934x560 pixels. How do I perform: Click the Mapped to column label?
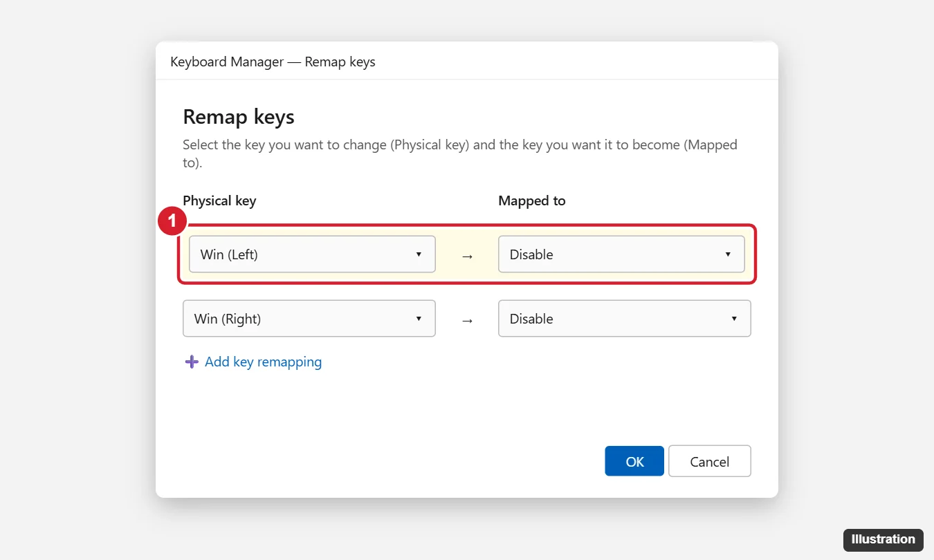[532, 200]
